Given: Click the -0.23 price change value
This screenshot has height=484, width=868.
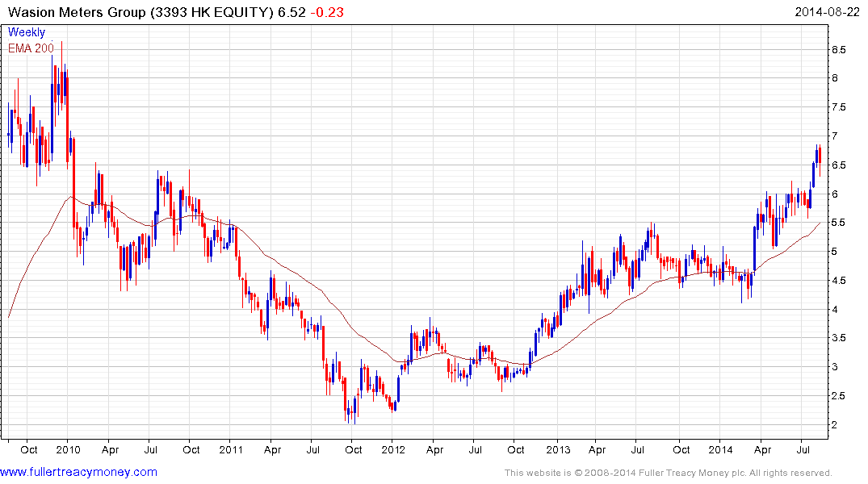Looking at the screenshot, I should pyautogui.click(x=326, y=12).
